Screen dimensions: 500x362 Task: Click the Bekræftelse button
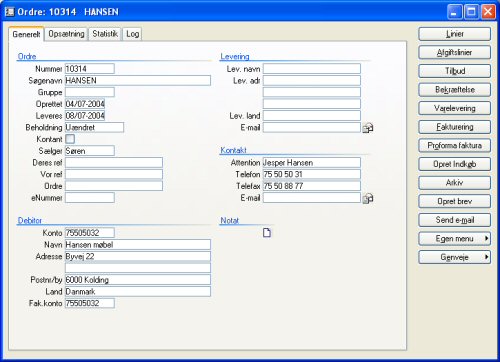click(455, 90)
